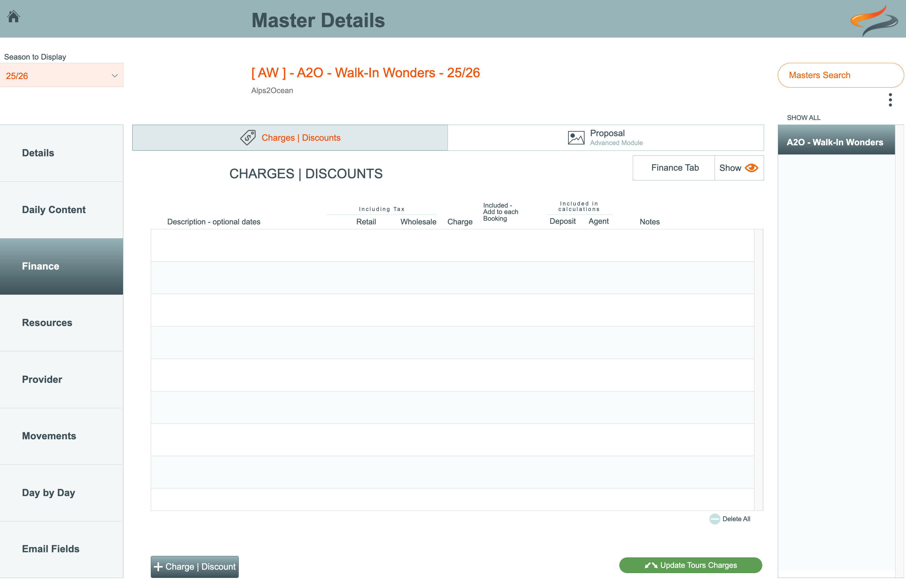Click the CHARGES | DISCOUNTS heading

click(x=306, y=174)
